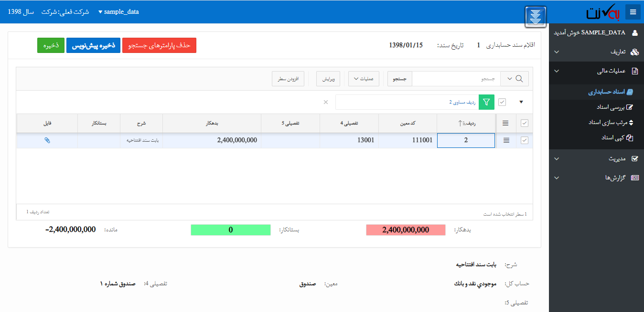Click the تفصیلی 4 cell 13001

click(349, 140)
